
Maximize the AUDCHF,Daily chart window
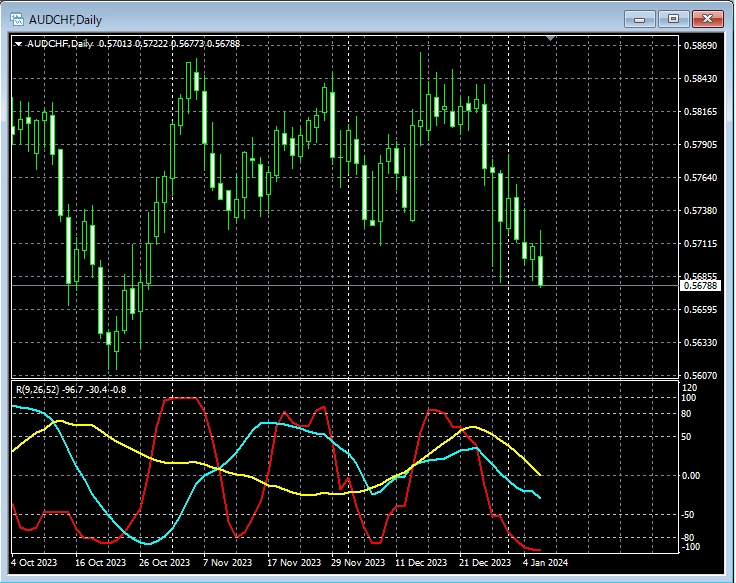pyautogui.click(x=673, y=19)
